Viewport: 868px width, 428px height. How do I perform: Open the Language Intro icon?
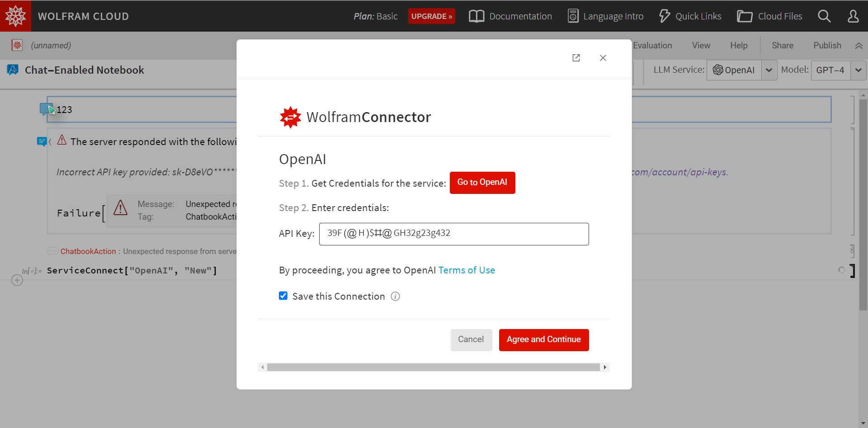[x=573, y=16]
